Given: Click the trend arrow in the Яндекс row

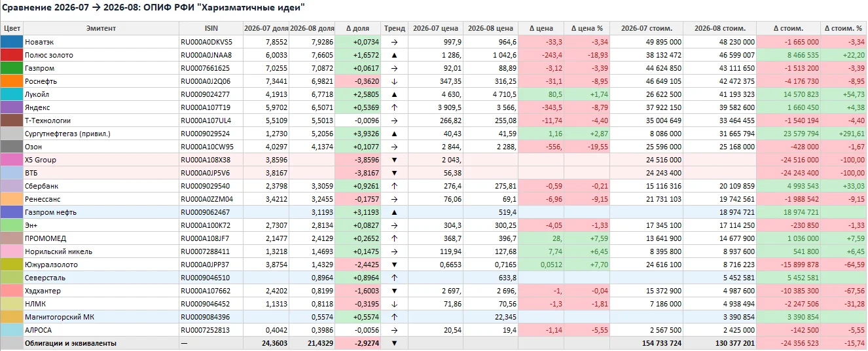Looking at the screenshot, I should point(394,107).
